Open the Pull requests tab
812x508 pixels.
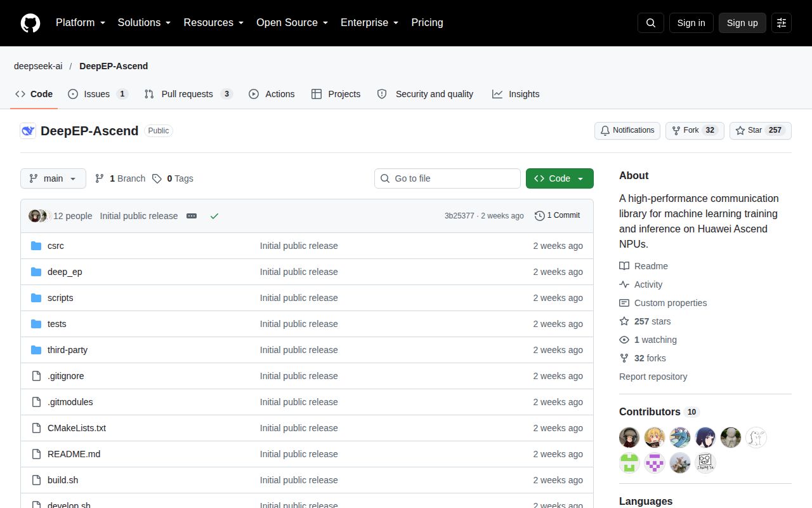188,94
